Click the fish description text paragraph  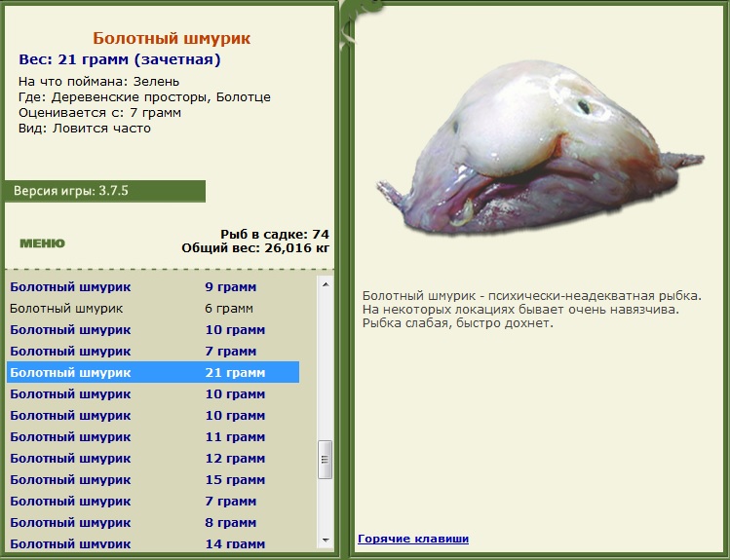[x=532, y=310]
